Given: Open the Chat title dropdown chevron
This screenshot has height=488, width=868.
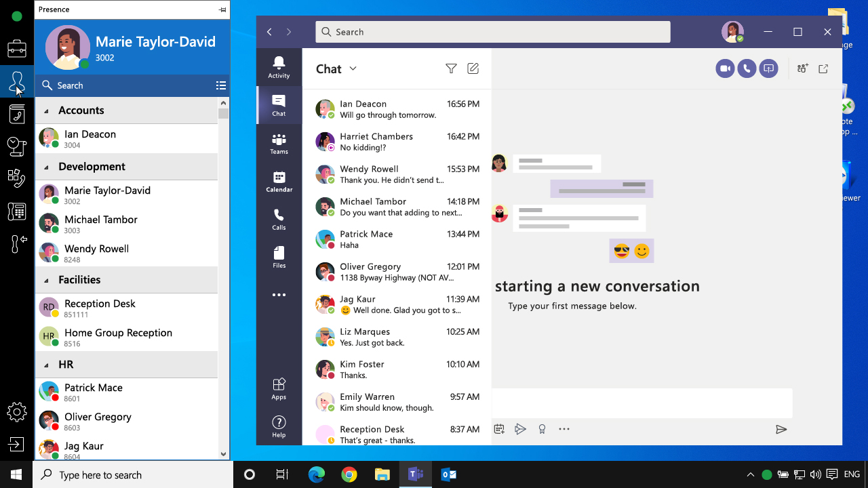Looking at the screenshot, I should 353,68.
